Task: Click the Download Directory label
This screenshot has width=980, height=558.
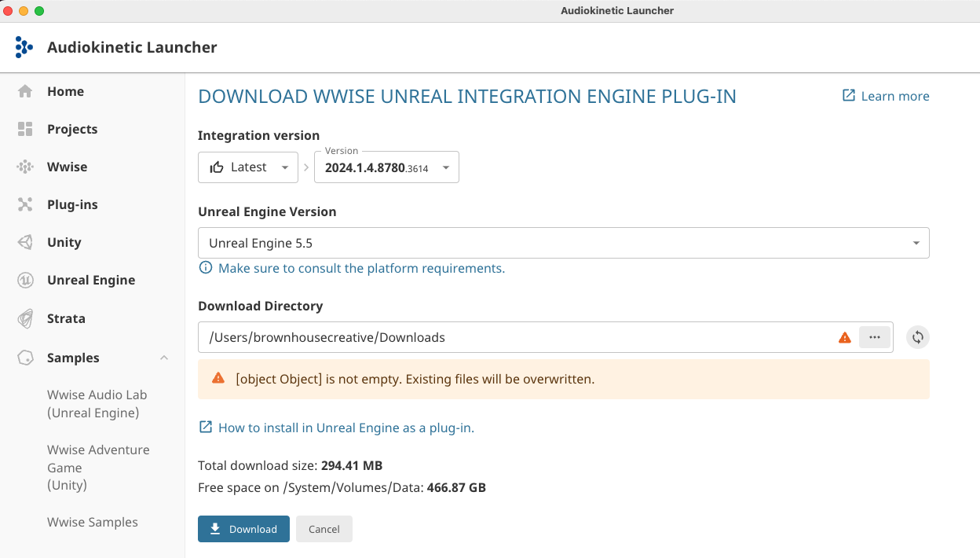Action: (x=261, y=306)
